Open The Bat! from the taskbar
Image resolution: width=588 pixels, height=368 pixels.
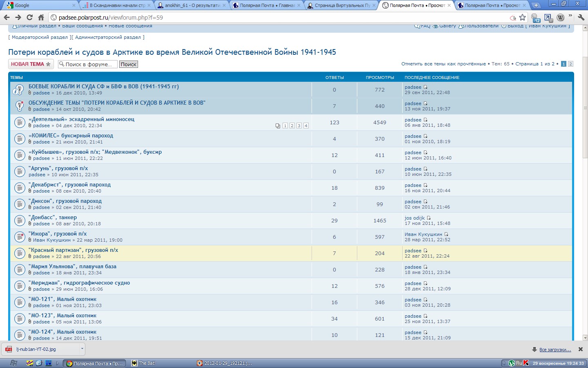click(x=147, y=363)
